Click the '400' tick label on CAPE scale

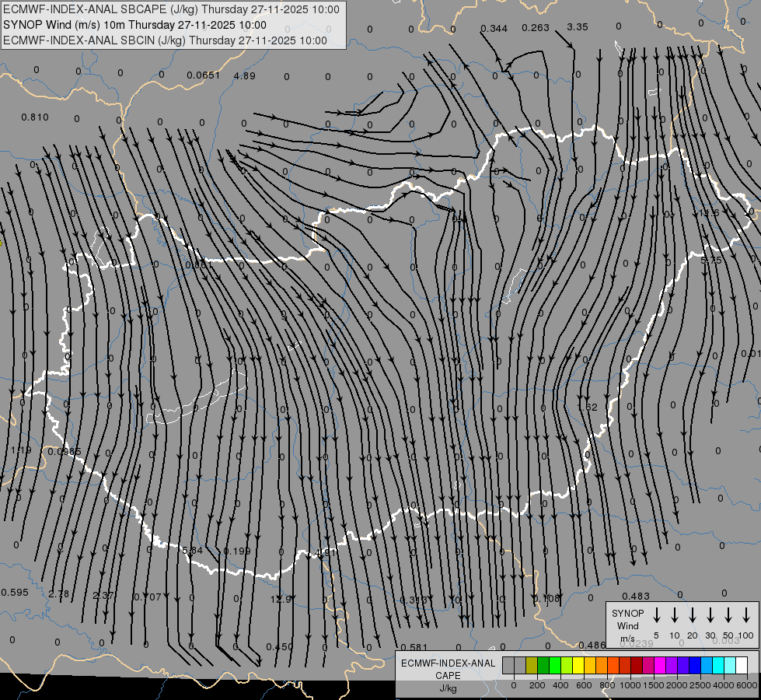pos(560,685)
